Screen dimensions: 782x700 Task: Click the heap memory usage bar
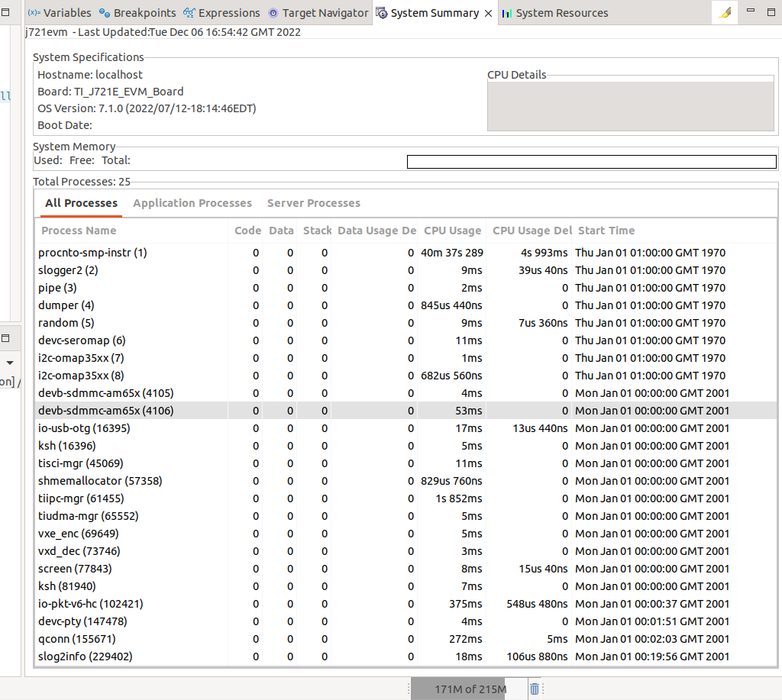pyautogui.click(x=468, y=689)
